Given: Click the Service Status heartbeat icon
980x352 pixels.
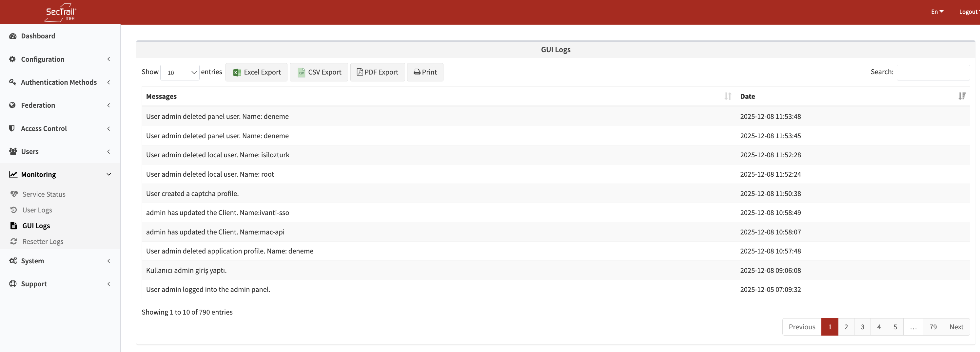Looking at the screenshot, I should [14, 194].
